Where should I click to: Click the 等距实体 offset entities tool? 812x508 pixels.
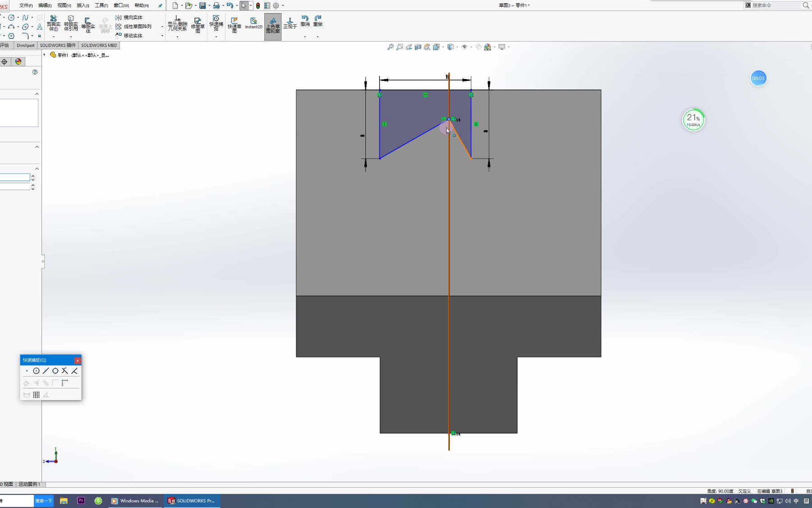pyautogui.click(x=88, y=24)
